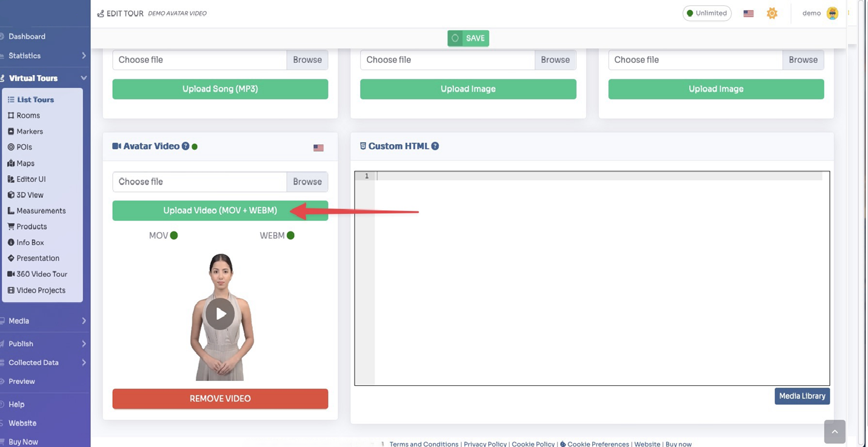The image size is (868, 447).
Task: Go to 360 Video Tour
Action: (41, 274)
